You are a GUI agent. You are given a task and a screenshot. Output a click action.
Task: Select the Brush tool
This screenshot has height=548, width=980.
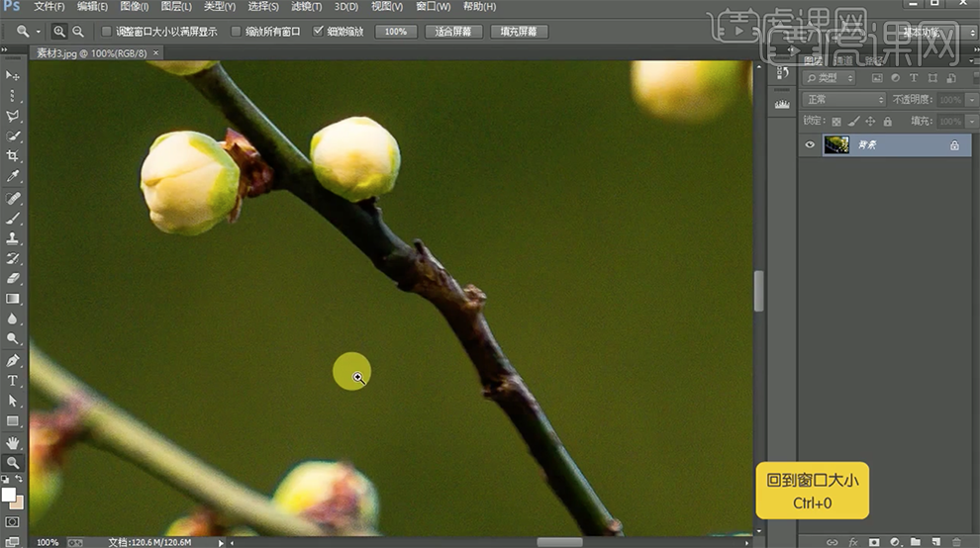point(12,218)
